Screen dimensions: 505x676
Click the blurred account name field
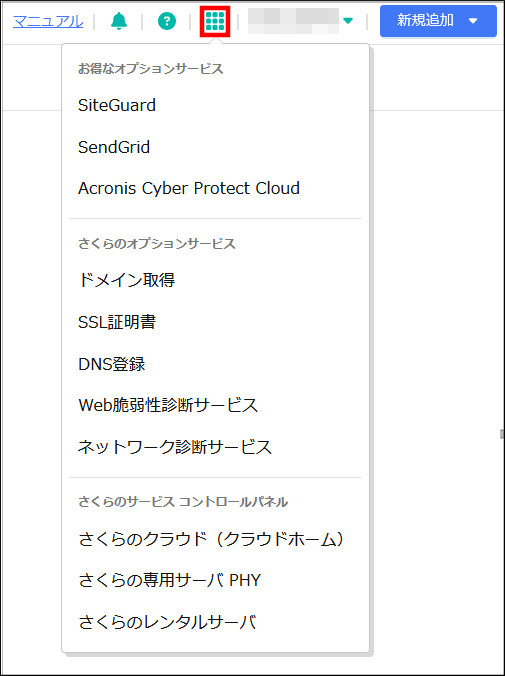coord(293,21)
